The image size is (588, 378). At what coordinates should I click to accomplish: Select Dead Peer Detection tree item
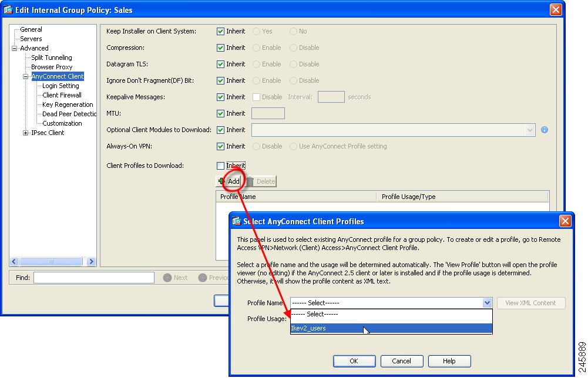[69, 114]
